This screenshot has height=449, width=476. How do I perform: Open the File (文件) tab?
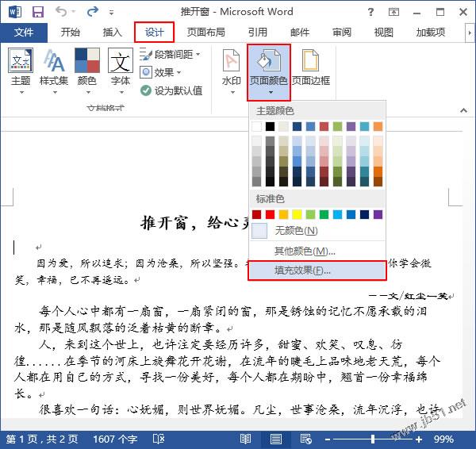coord(24,33)
